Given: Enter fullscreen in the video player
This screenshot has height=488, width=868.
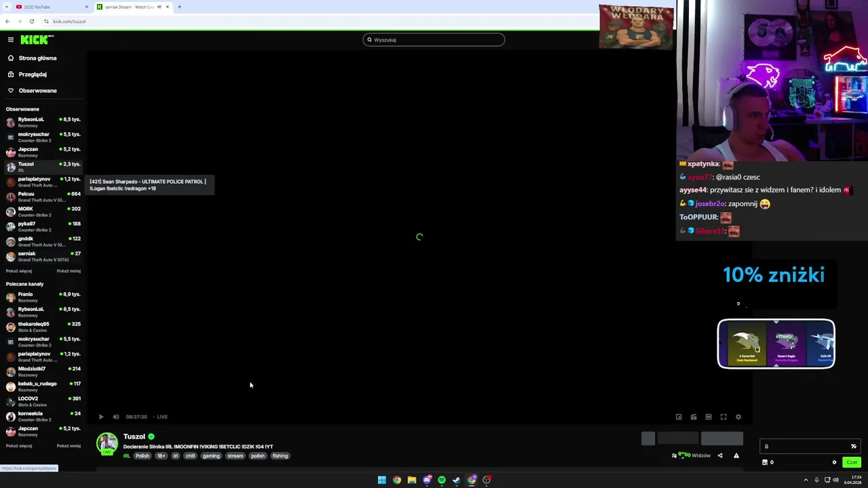Looking at the screenshot, I should click(724, 417).
